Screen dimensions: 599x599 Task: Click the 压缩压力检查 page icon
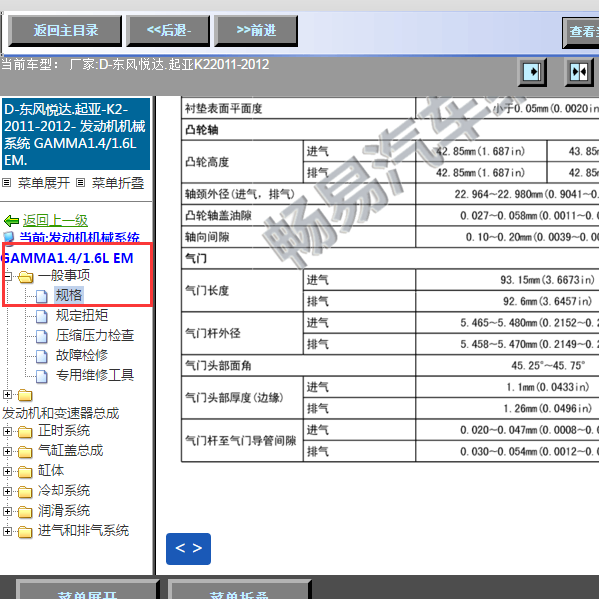tap(42, 337)
